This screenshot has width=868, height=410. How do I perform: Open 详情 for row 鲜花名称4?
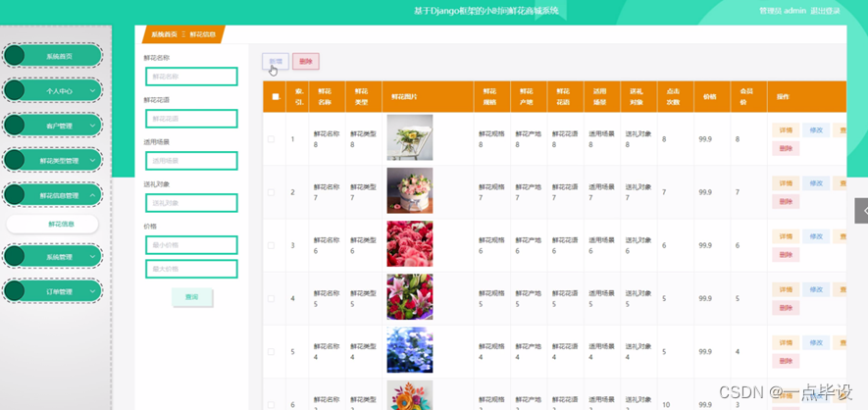(x=786, y=342)
